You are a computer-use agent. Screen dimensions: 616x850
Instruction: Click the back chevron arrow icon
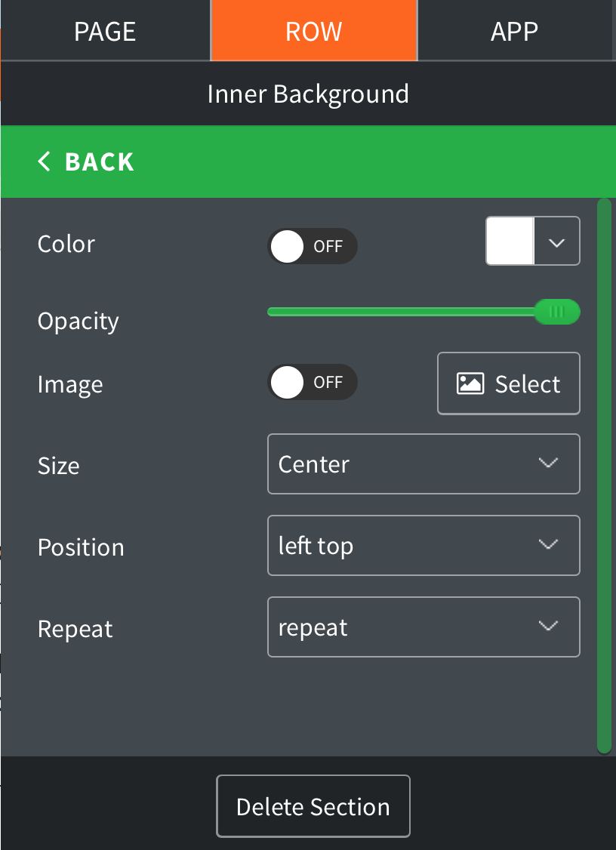click(45, 162)
